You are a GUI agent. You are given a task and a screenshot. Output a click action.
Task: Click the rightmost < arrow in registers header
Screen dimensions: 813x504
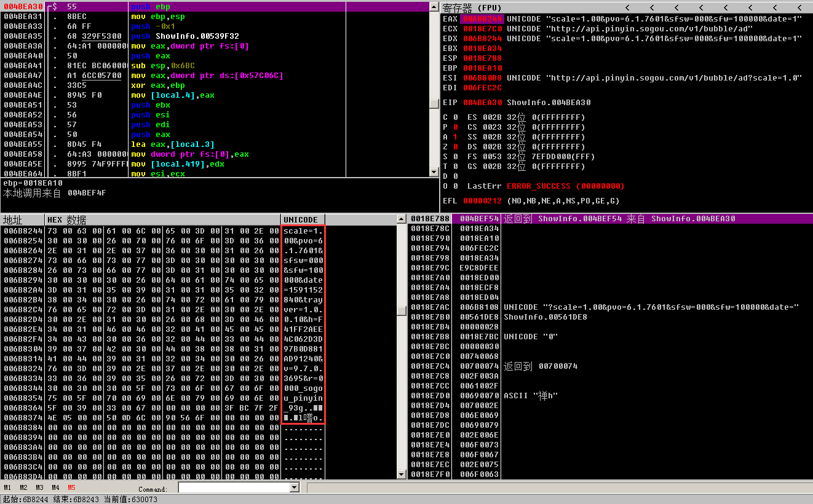click(799, 8)
